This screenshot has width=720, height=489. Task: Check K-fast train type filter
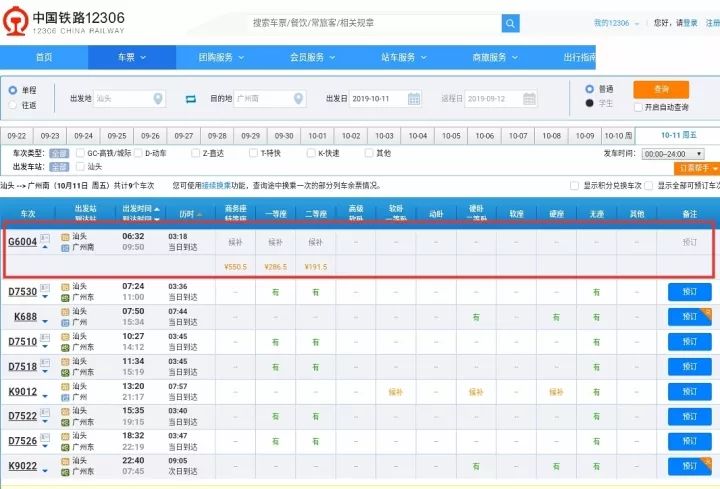click(311, 153)
